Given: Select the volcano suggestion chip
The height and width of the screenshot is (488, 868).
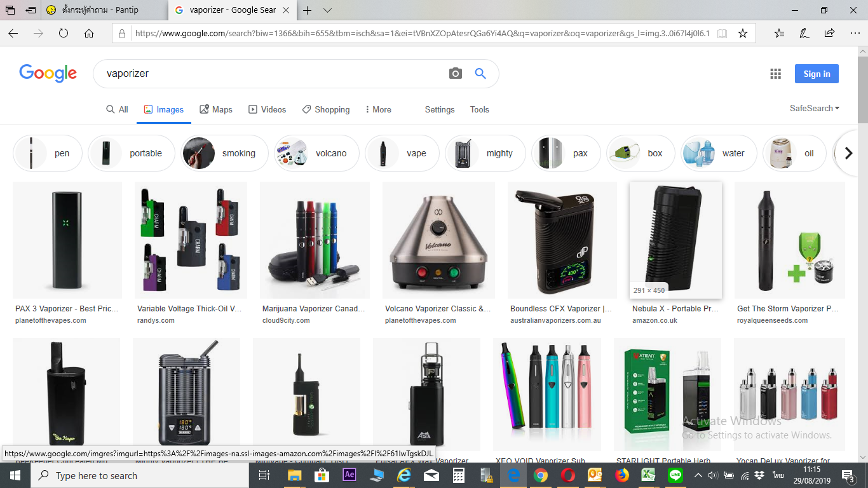Looking at the screenshot, I should (x=317, y=153).
